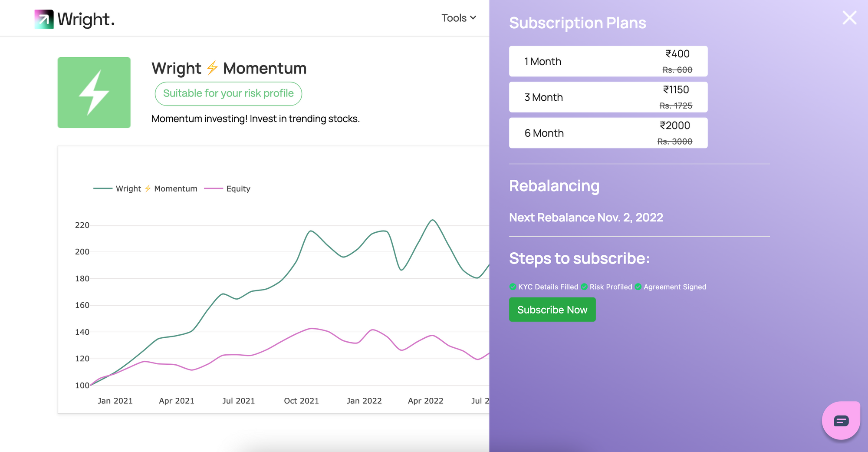Select the 6 Month plan
Viewport: 868px width, 452px height.
(608, 133)
